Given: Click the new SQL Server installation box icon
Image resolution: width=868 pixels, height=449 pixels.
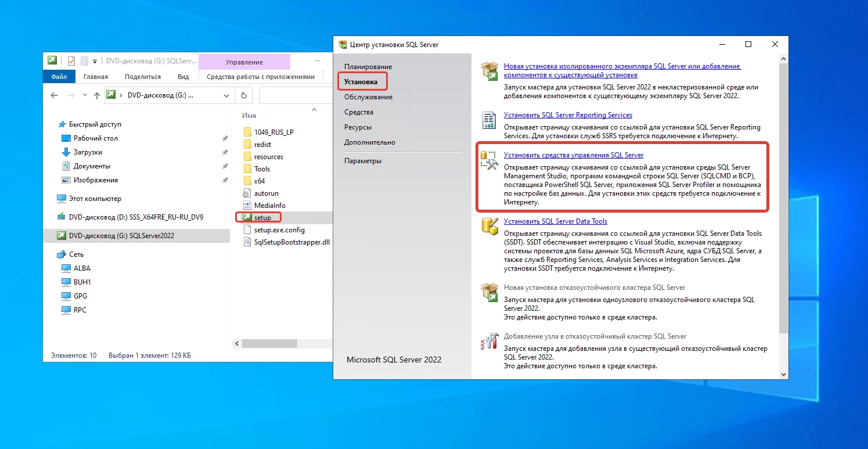Looking at the screenshot, I should [x=489, y=71].
